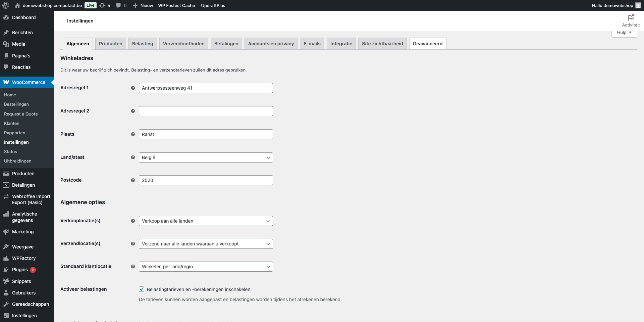Switch to the Belasting tab

click(143, 44)
